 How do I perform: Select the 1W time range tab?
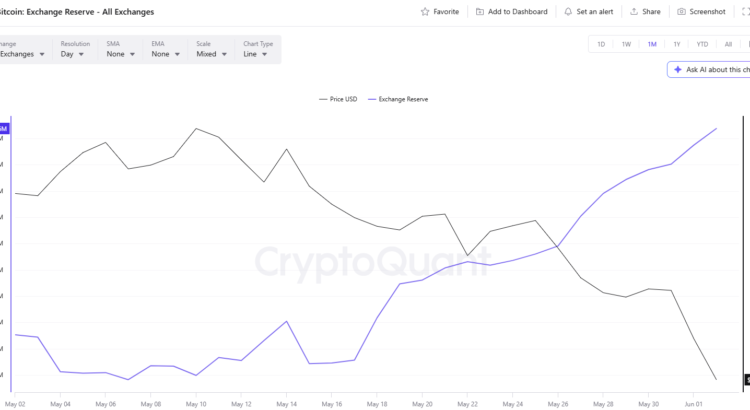626,44
